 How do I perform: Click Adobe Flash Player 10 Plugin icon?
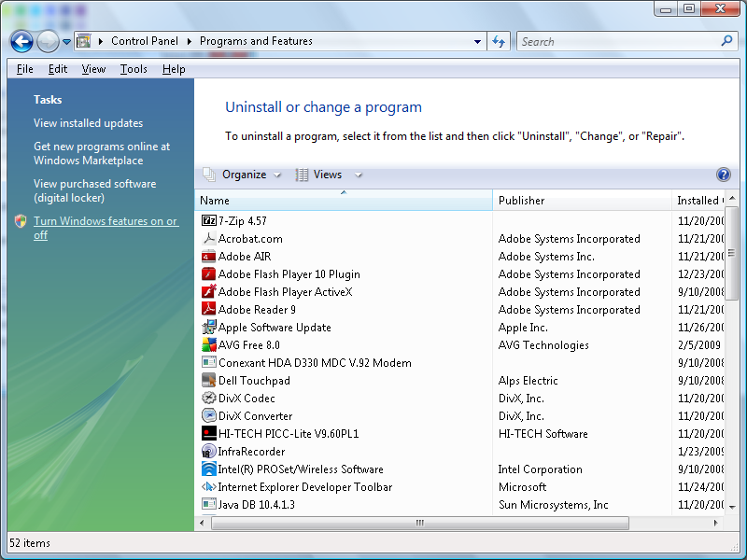click(x=208, y=273)
